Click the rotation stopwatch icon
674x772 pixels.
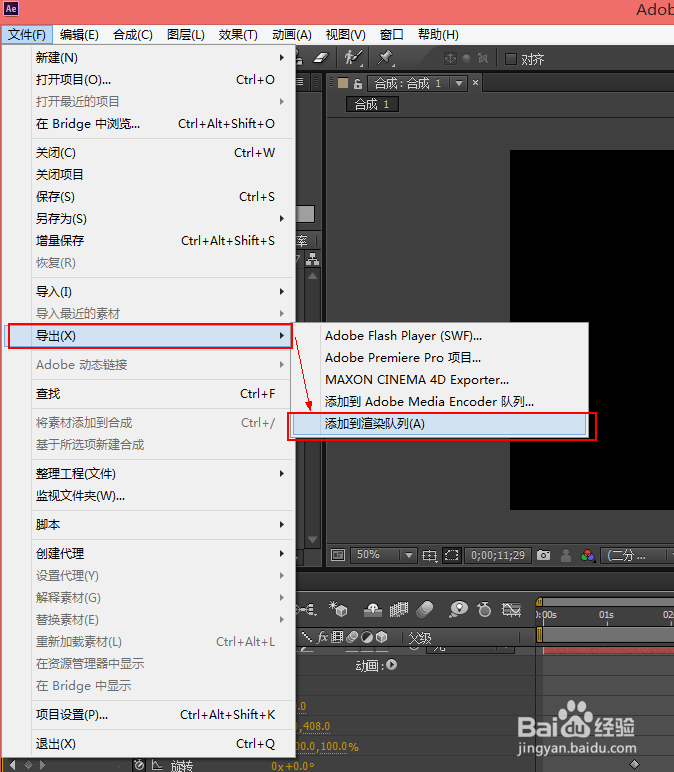click(x=139, y=765)
